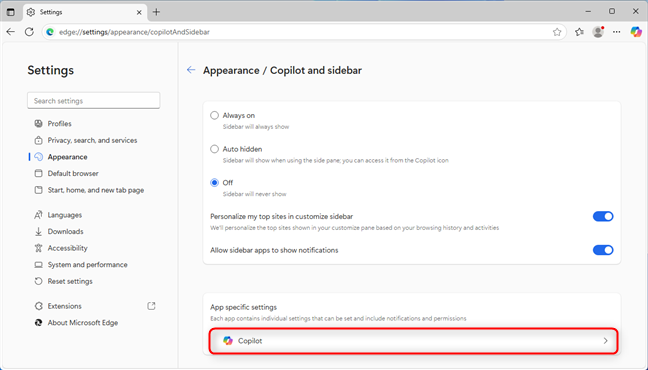Image resolution: width=648 pixels, height=370 pixels.
Task: Add this page to favorites star
Action: pyautogui.click(x=557, y=32)
